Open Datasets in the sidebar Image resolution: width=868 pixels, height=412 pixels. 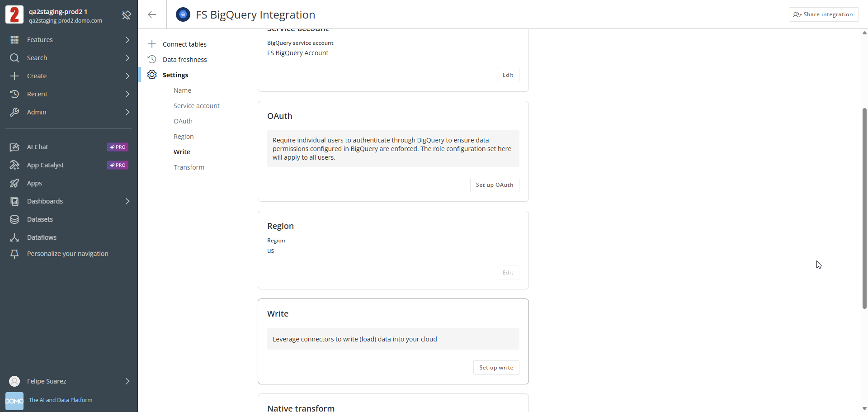40,219
